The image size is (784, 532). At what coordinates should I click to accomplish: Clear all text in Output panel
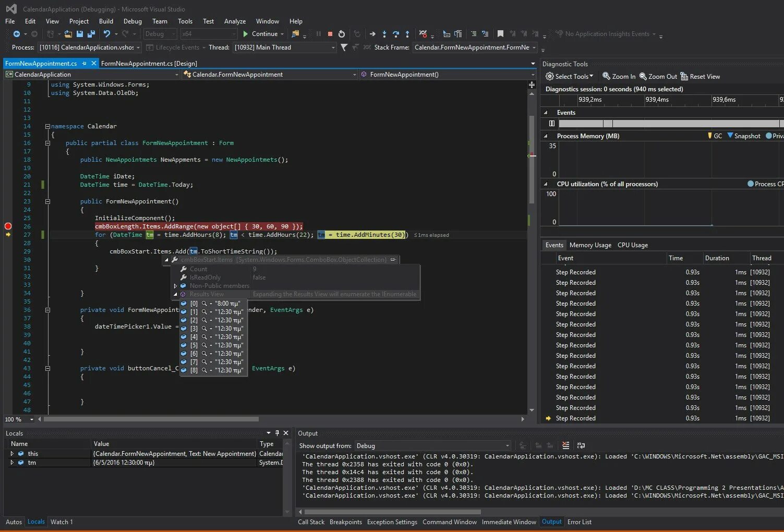tap(565, 445)
